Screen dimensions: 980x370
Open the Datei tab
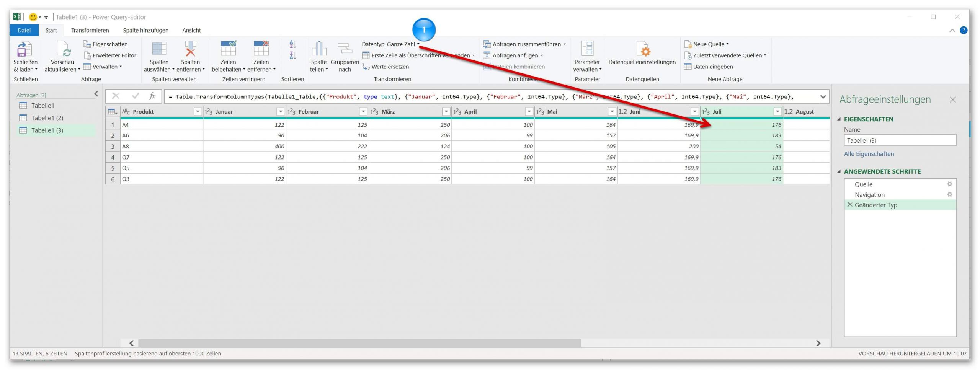coord(24,30)
